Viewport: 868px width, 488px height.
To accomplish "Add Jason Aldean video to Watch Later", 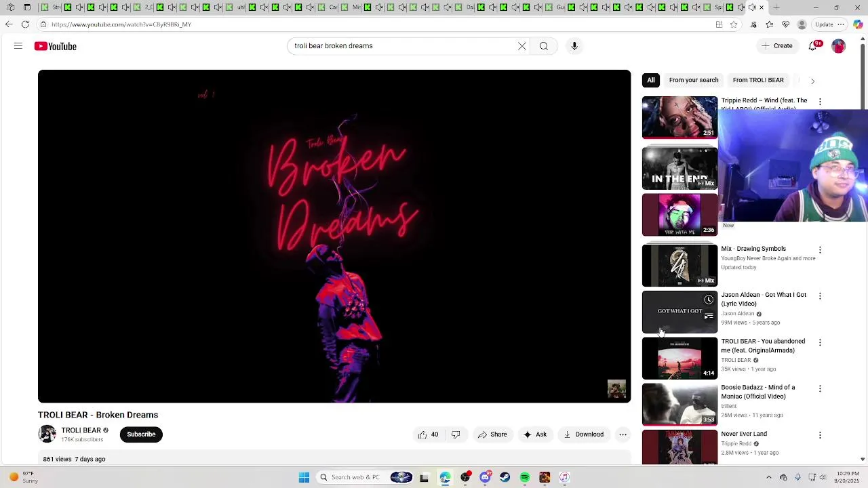I will click(x=709, y=300).
